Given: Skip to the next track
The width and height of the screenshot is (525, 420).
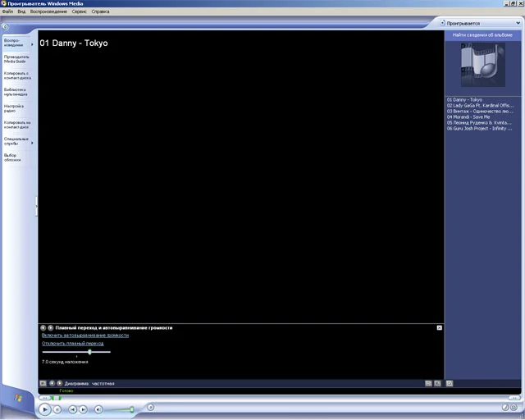Looking at the screenshot, I should (84, 409).
